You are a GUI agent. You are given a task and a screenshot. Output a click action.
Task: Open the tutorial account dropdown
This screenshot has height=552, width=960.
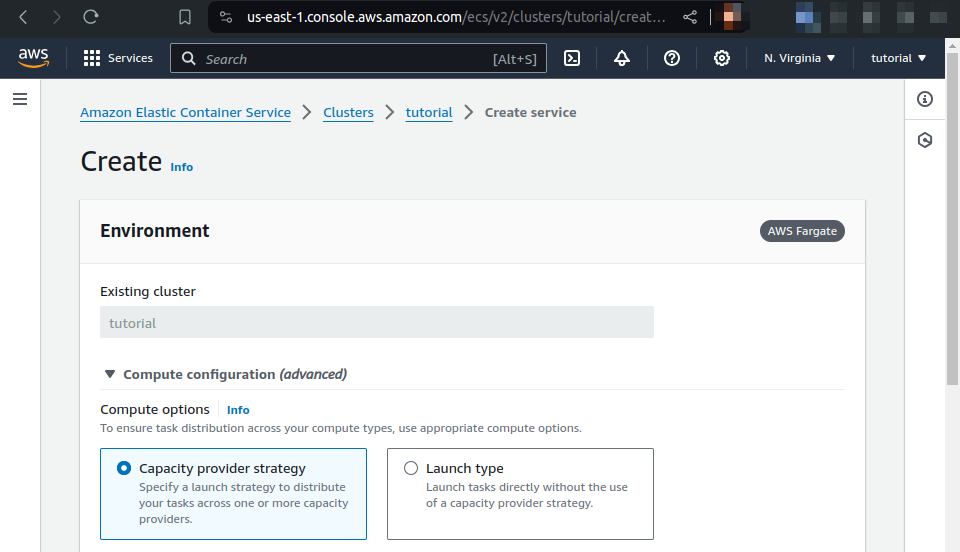click(898, 58)
